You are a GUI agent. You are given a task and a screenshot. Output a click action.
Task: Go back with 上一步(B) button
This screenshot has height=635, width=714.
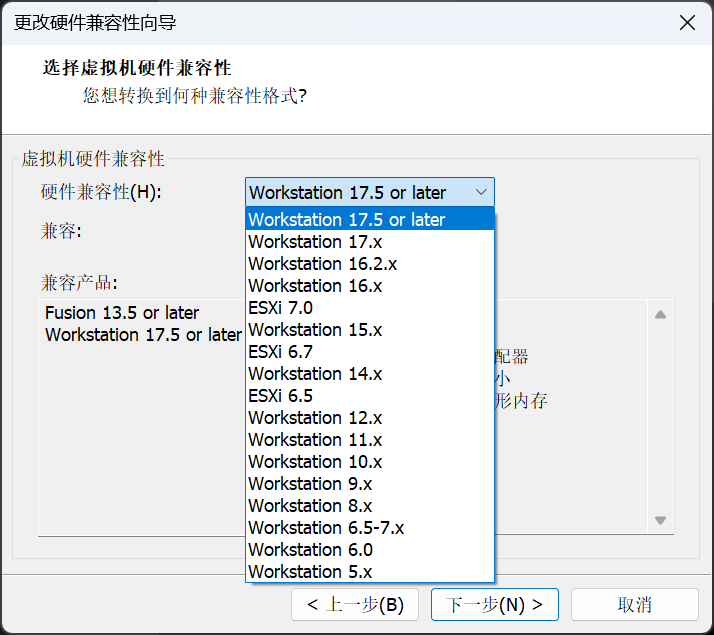click(x=355, y=605)
